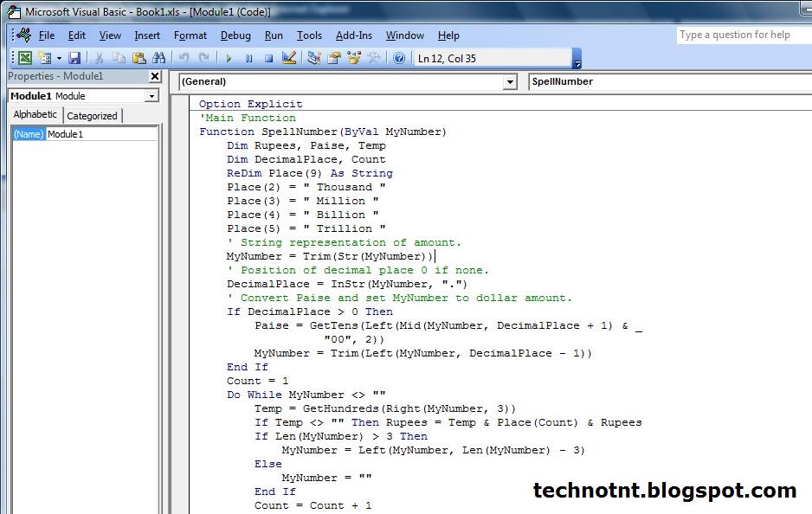The width and height of the screenshot is (812, 514).
Task: Open the Add-Ins menu
Action: tap(354, 35)
